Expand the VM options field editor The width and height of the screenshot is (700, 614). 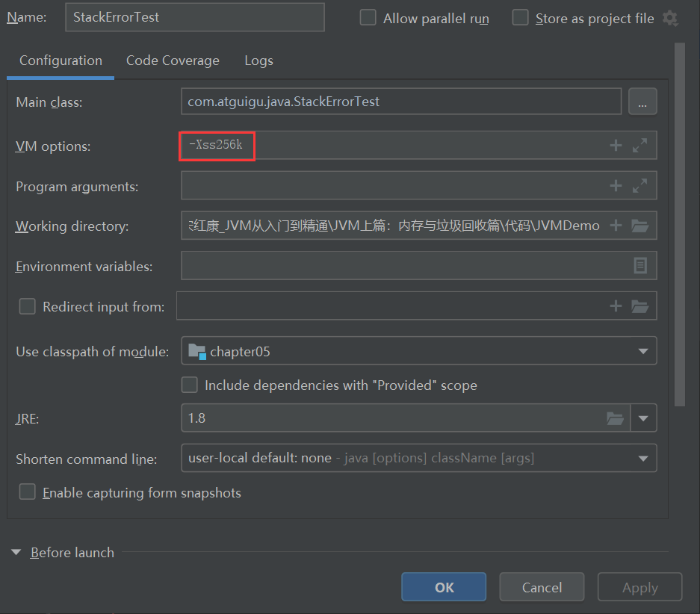tap(639, 146)
